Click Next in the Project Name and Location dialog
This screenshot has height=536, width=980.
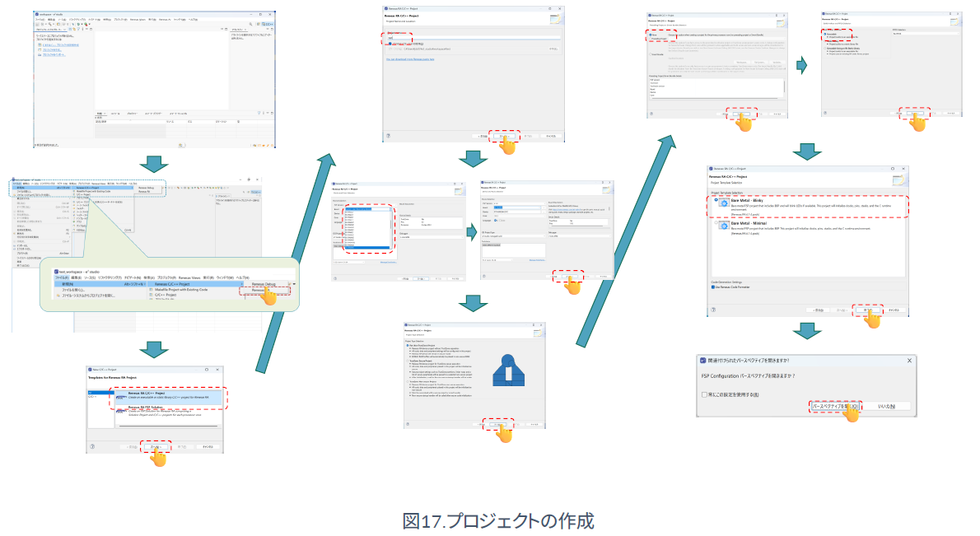click(504, 136)
